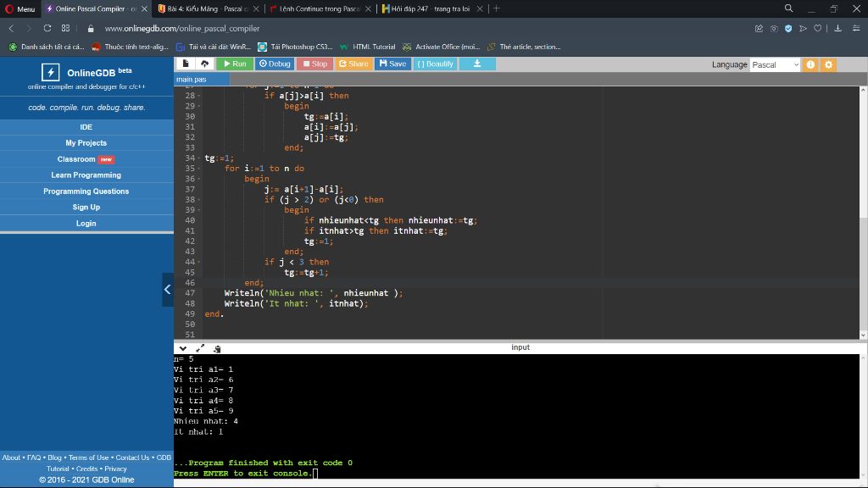
Task: Open editor settings gear icon
Action: [829, 64]
